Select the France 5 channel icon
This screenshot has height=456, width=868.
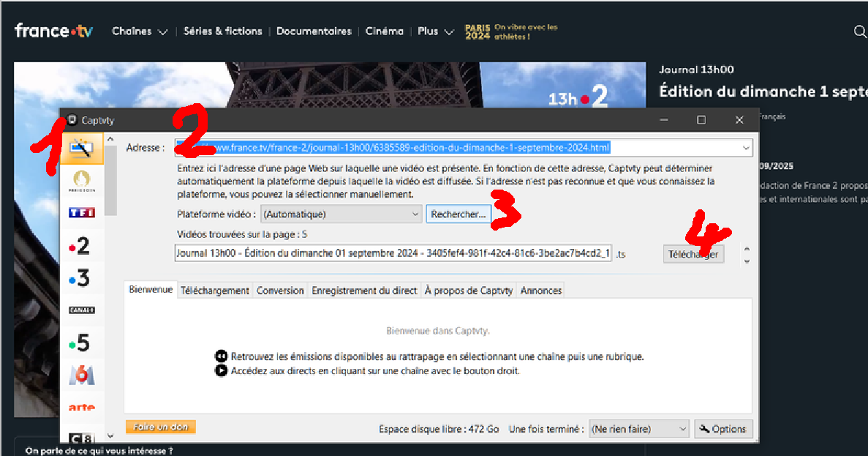(80, 343)
